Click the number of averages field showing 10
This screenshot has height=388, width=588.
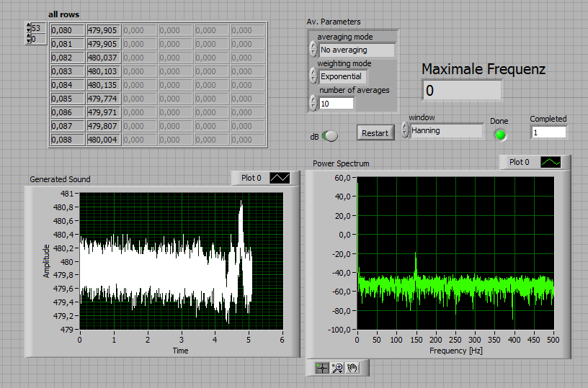click(x=337, y=104)
